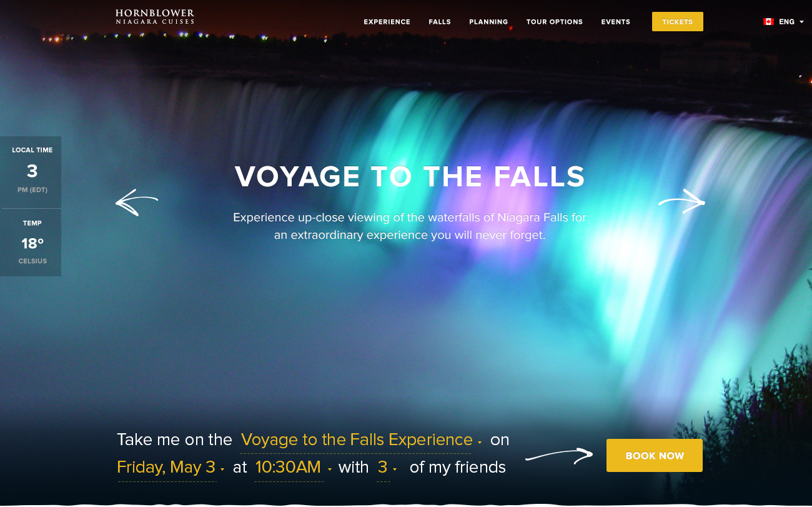This screenshot has height=507, width=812.
Task: Select the number of friends dropdown
Action: click(387, 468)
